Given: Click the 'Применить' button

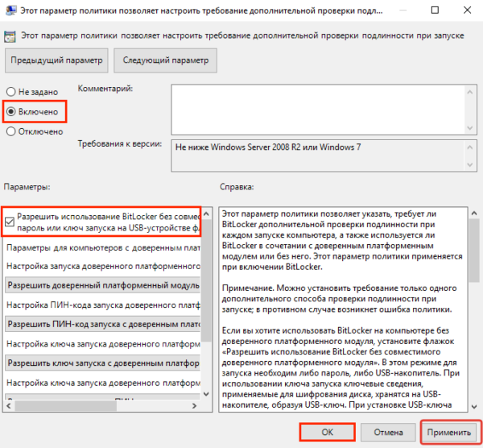Looking at the screenshot, I should point(449,432).
